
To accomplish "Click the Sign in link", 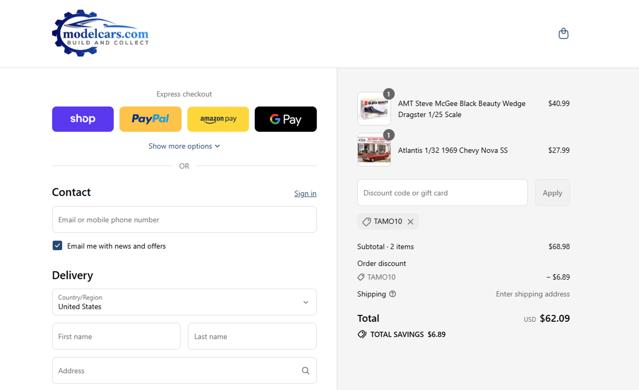I will pos(305,194).
